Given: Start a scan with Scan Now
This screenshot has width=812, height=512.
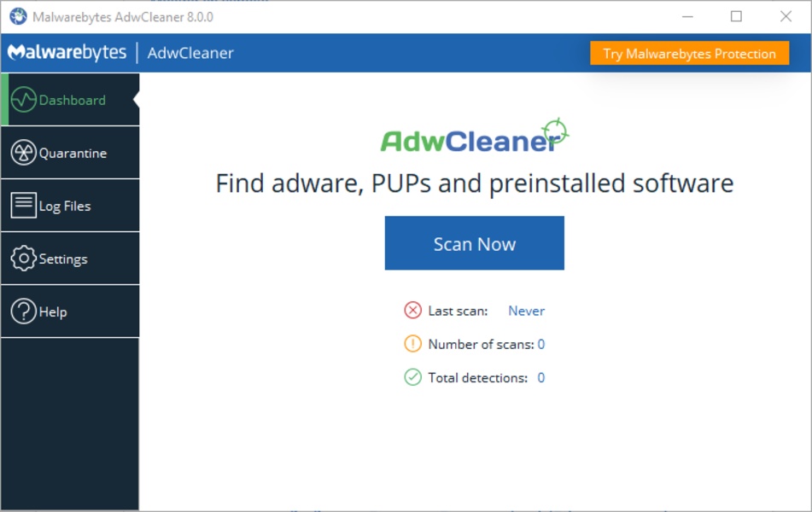Looking at the screenshot, I should click(x=475, y=243).
